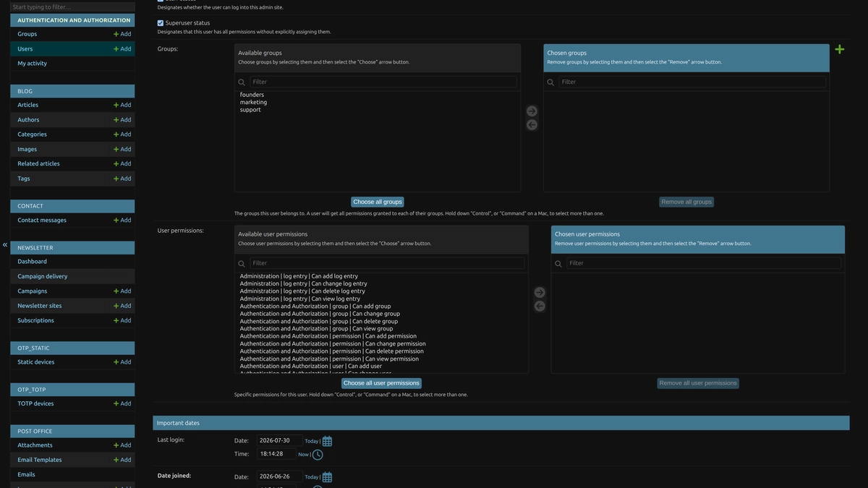Collapse sidebar with the double chevron toggle
This screenshot has height=488, width=868.
tap(5, 244)
